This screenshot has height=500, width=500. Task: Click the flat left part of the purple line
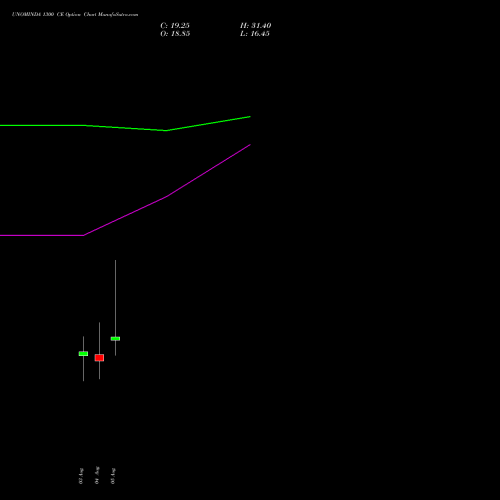tap(42, 235)
